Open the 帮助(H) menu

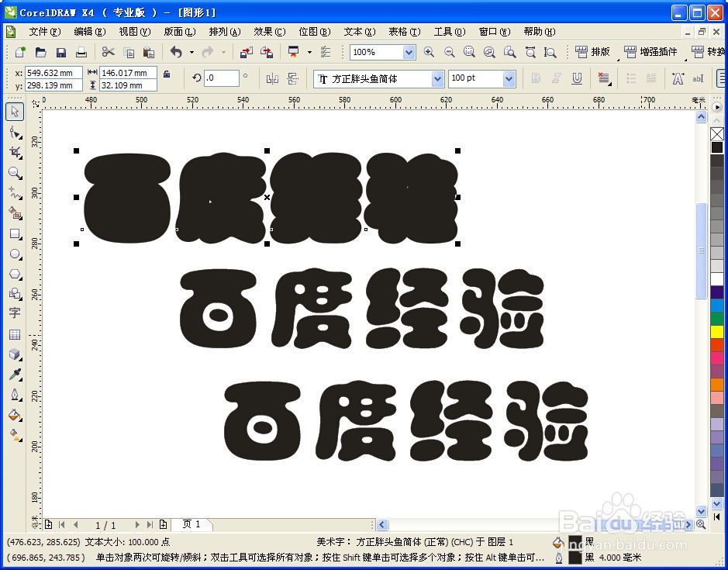pos(540,32)
